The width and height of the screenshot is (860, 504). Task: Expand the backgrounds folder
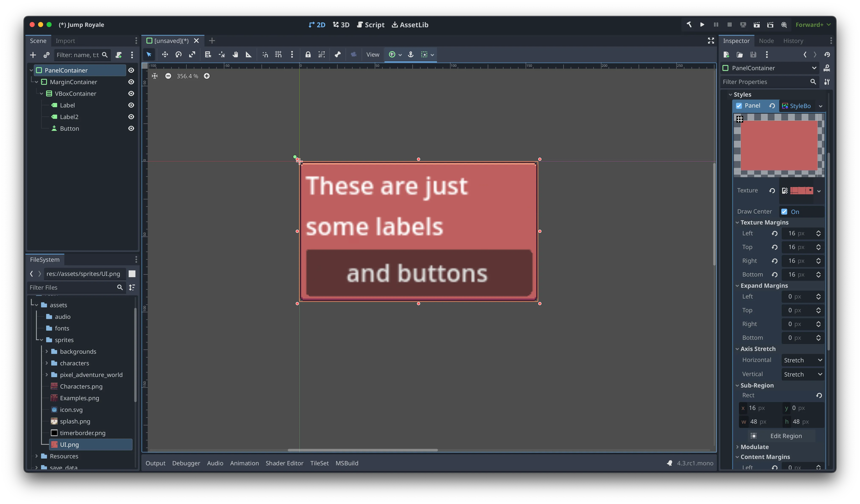pyautogui.click(x=47, y=352)
